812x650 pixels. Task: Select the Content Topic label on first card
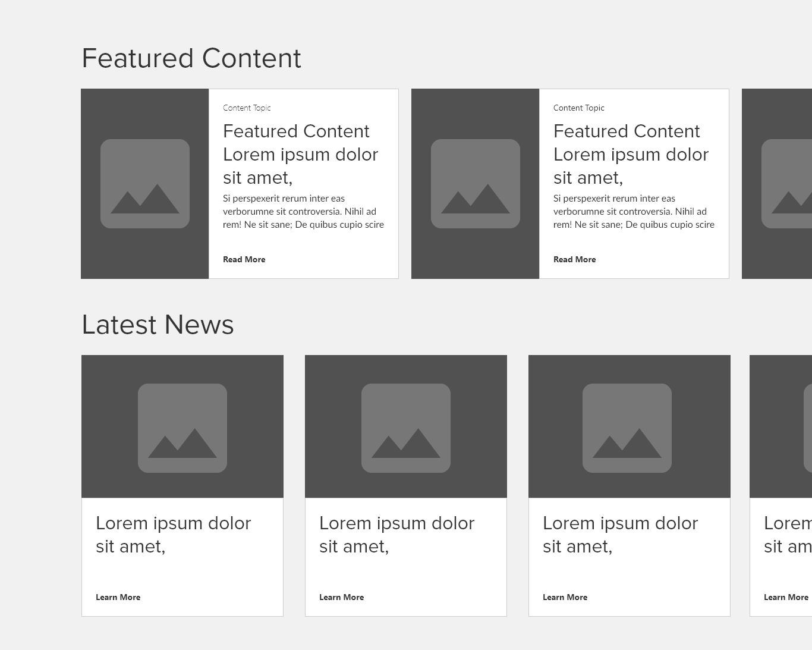[x=247, y=108]
